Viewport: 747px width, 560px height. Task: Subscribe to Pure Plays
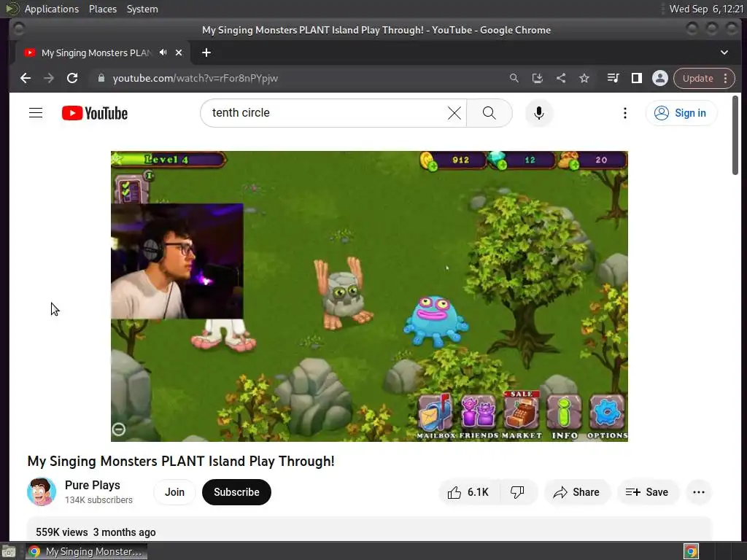[x=236, y=492]
